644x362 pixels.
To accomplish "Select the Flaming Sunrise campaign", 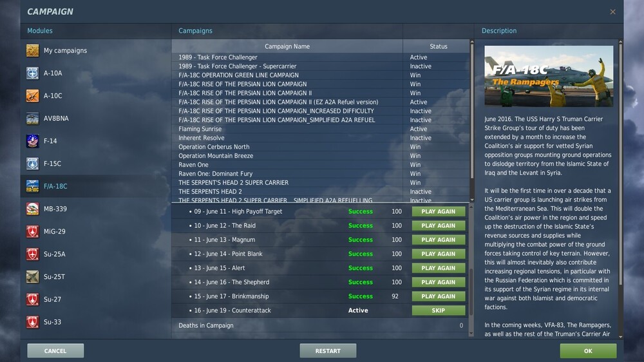I will point(320,129).
